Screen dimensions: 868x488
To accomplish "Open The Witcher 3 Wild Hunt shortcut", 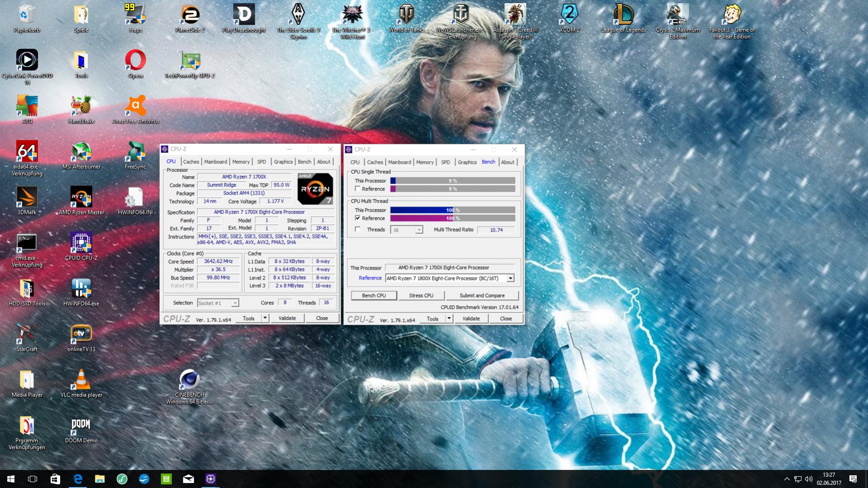I will pos(352,21).
